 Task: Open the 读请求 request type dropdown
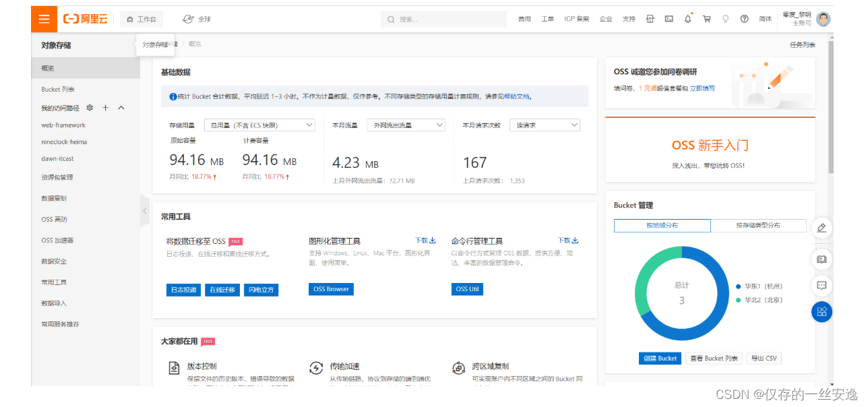click(x=545, y=125)
